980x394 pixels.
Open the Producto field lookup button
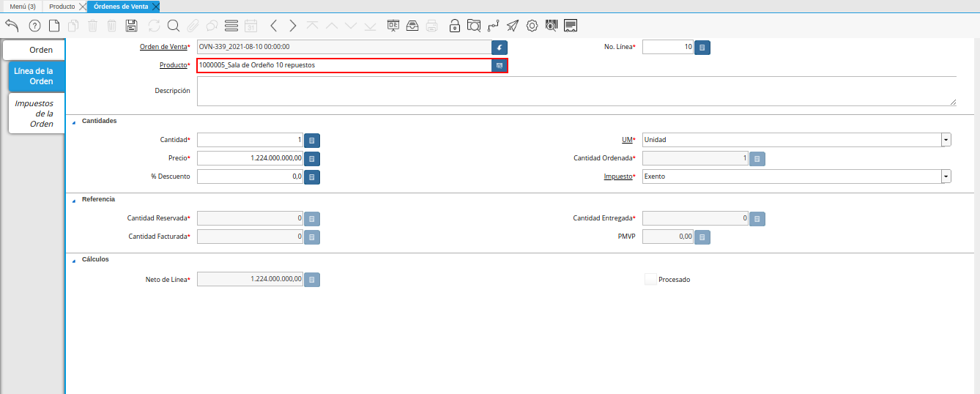499,65
